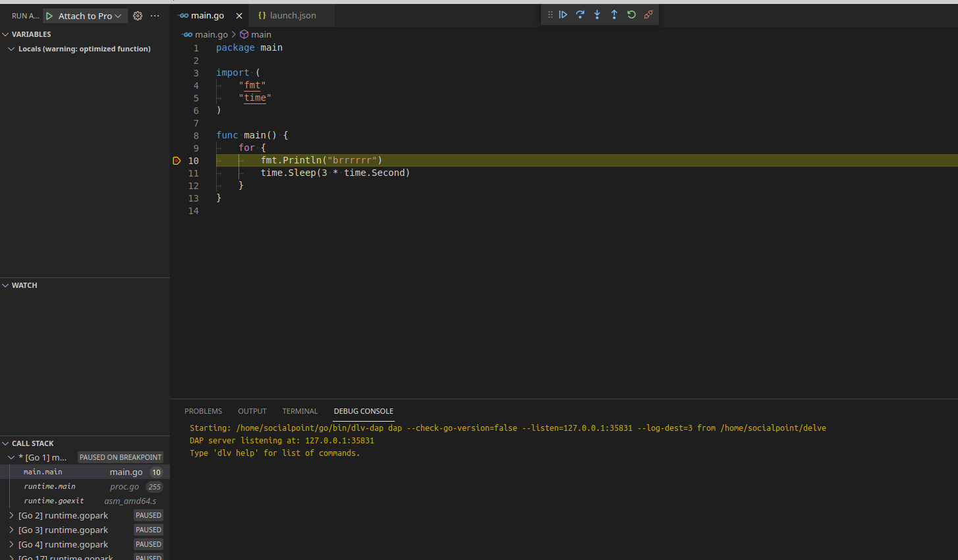The image size is (958, 560).
Task: Select the runtime.main stack frame
Action: click(85, 486)
